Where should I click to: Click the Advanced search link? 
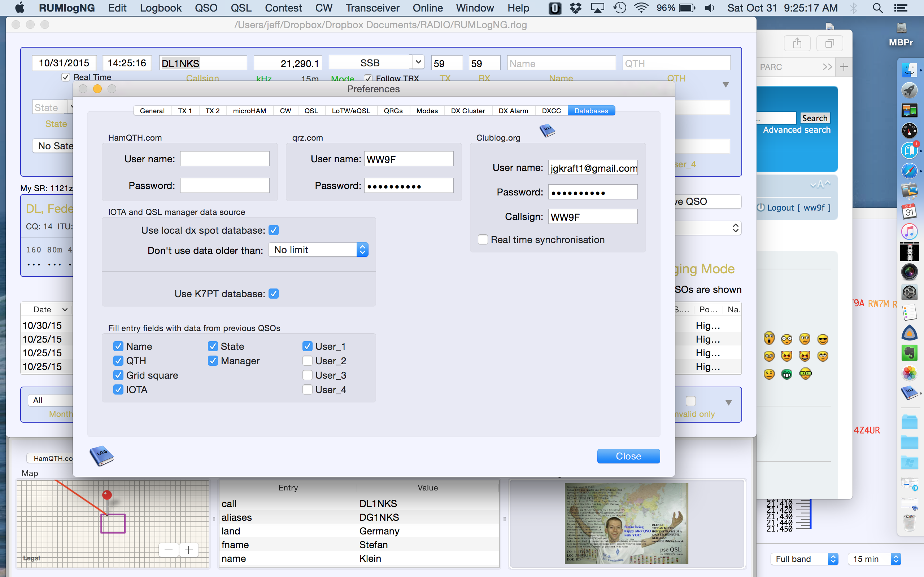(797, 130)
